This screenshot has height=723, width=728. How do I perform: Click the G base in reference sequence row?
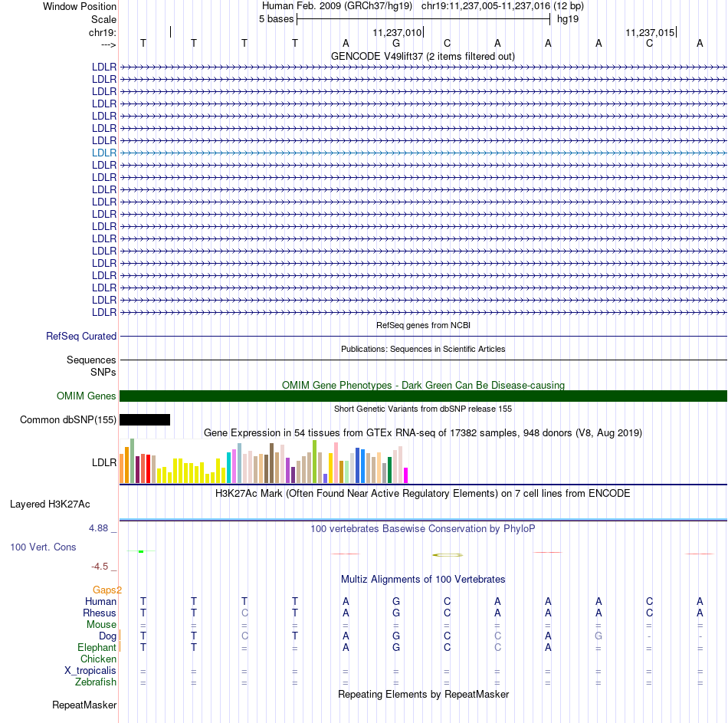(396, 43)
